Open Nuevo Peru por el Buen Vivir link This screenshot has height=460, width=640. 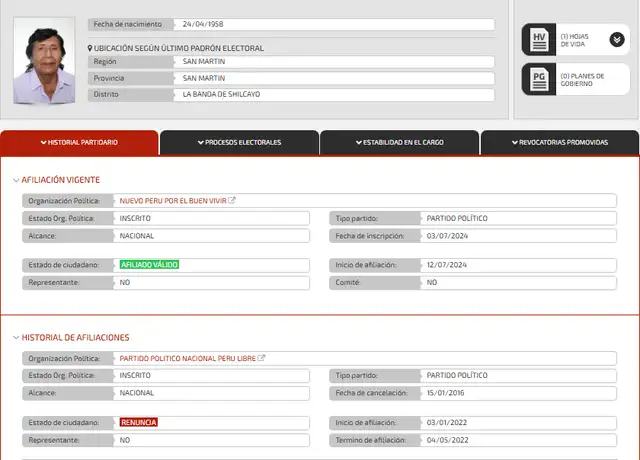pyautogui.click(x=172, y=200)
